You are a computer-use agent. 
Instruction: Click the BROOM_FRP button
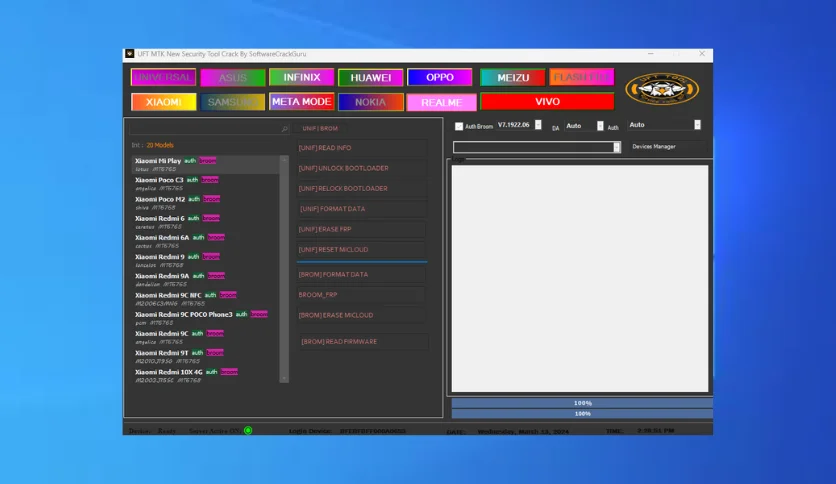tap(362, 295)
